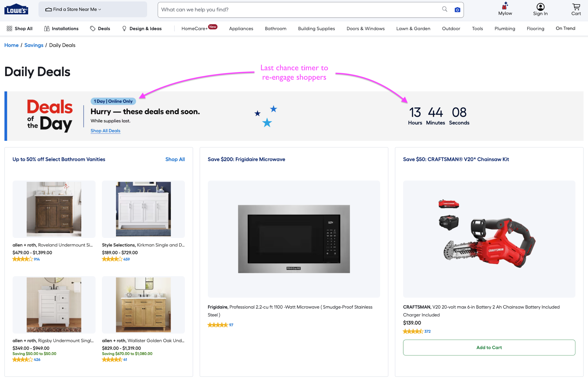Click the Deals of the Day logo graphic
The width and height of the screenshot is (588, 379).
[x=50, y=116]
